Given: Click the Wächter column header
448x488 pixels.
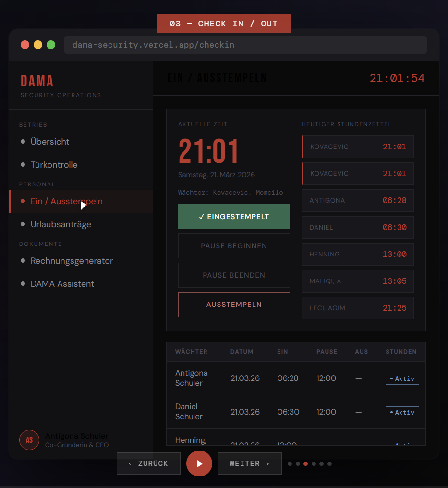Looking at the screenshot, I should pos(191,352).
